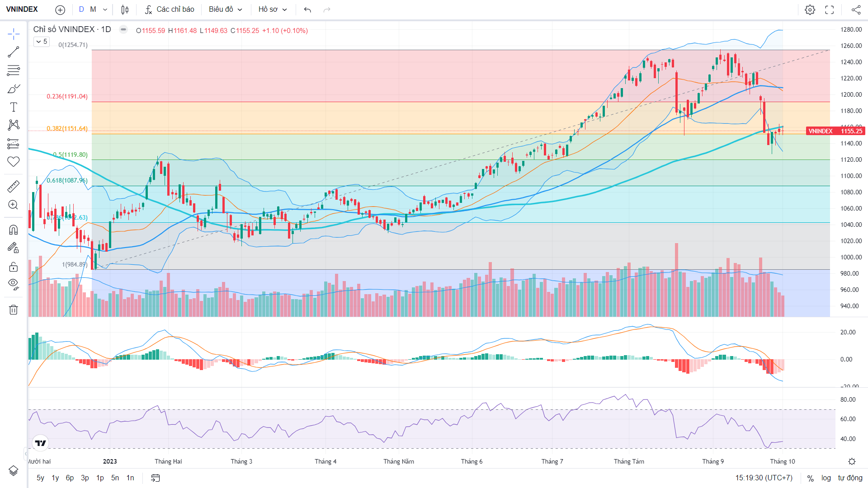Collapse the indicator legend showing 5
The width and height of the screenshot is (868, 488).
click(41, 42)
